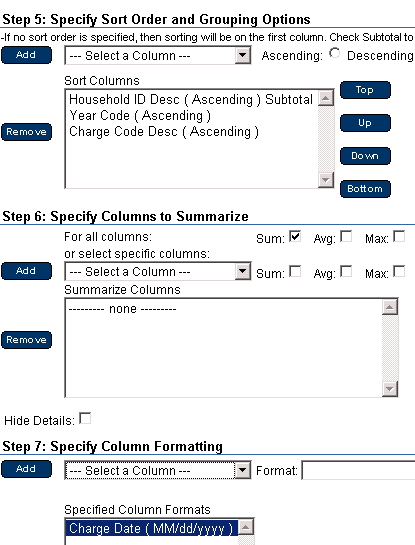Image resolution: width=415 pixels, height=545 pixels.
Task: Remove selected sort column in Step 5
Action: 26,132
